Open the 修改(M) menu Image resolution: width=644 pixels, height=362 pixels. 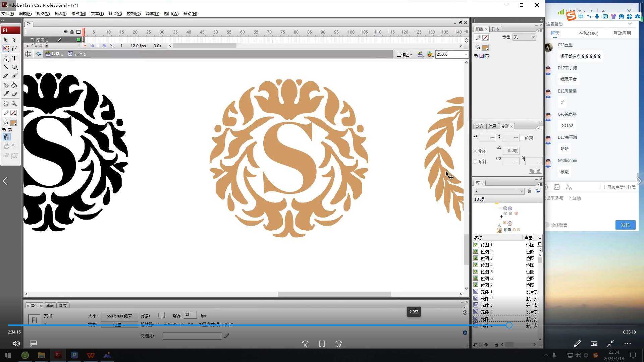[78, 14]
